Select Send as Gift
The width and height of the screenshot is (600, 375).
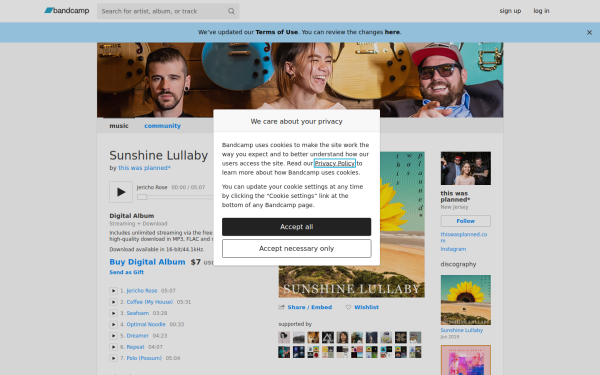(x=127, y=272)
